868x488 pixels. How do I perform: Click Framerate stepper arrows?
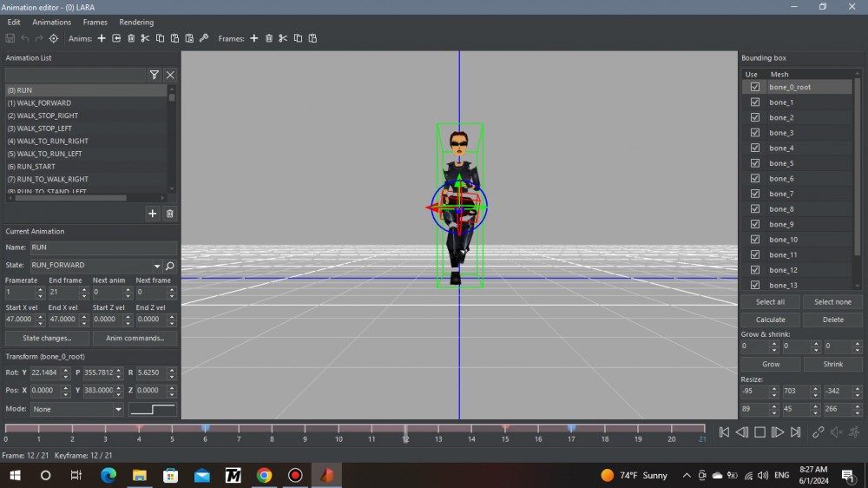click(x=39, y=292)
